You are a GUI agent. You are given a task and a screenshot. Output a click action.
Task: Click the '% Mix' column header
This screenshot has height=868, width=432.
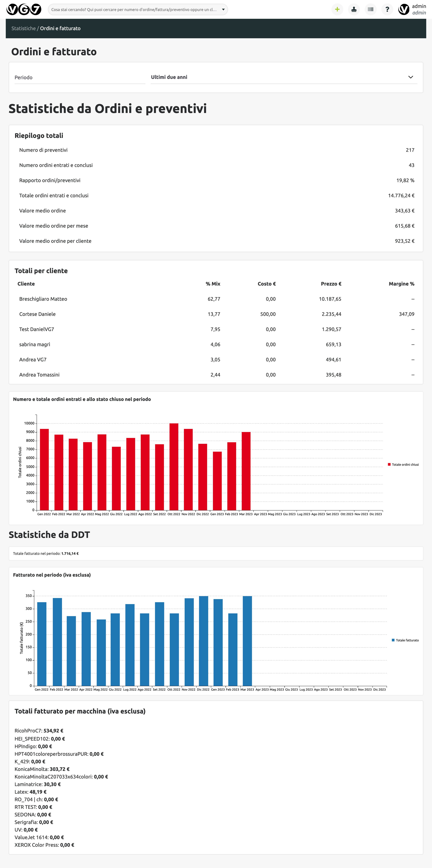pos(213,284)
